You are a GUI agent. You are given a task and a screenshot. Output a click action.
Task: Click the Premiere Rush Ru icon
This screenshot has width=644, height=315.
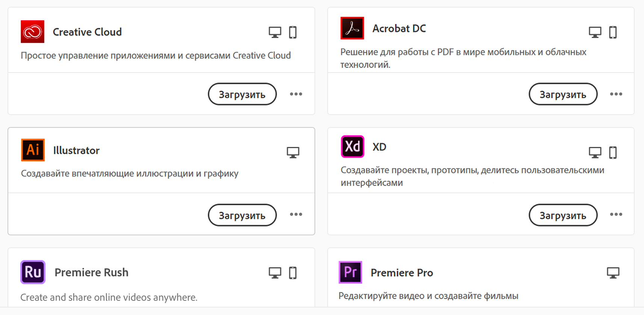coord(33,272)
